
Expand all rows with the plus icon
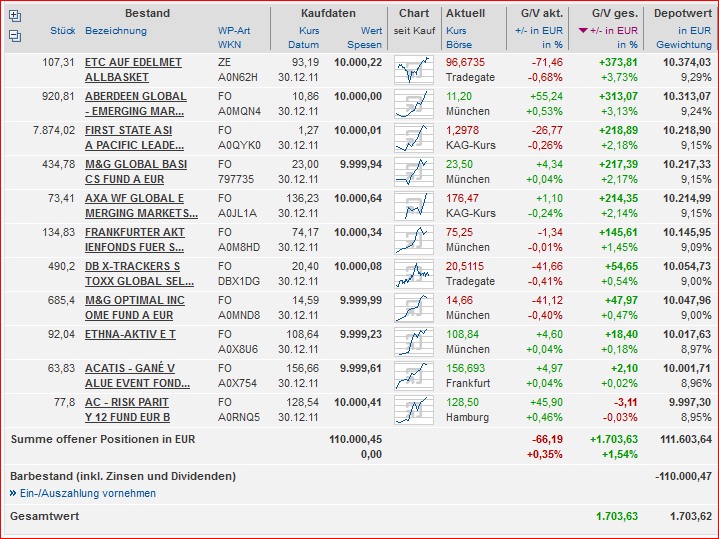(x=15, y=16)
